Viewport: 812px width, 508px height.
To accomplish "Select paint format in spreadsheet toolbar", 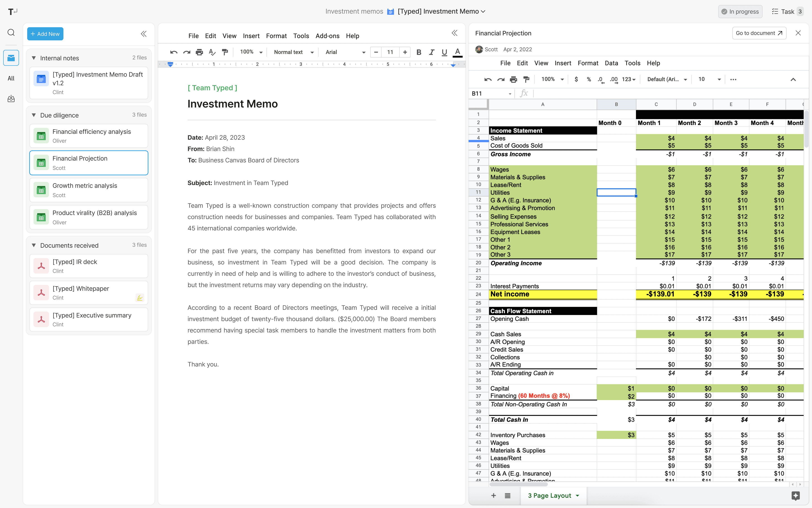I will pos(527,79).
